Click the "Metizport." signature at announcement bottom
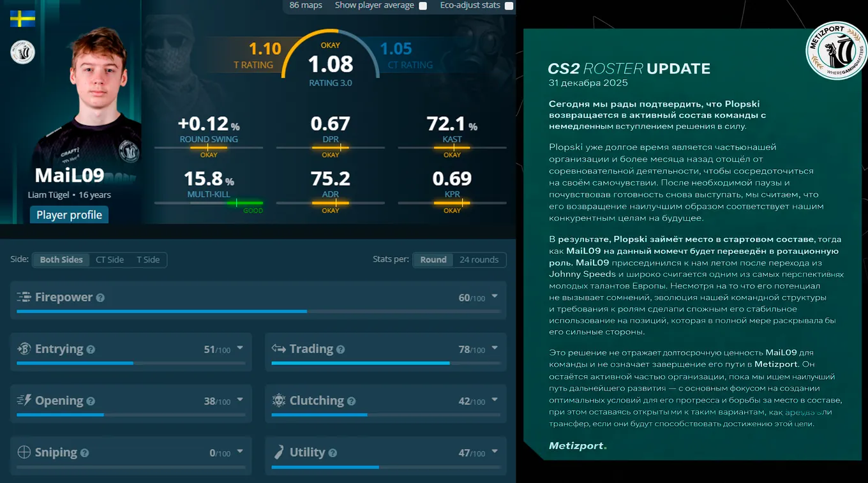This screenshot has width=868, height=483. click(x=578, y=446)
